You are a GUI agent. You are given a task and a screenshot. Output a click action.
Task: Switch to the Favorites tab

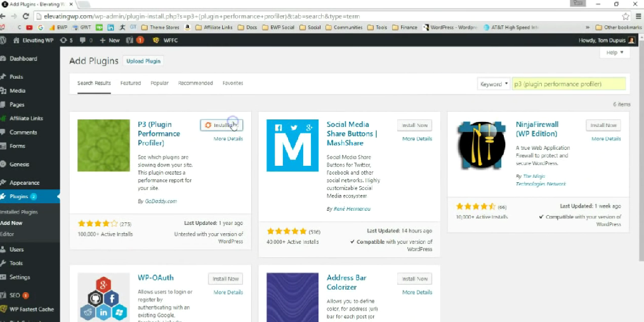click(233, 83)
